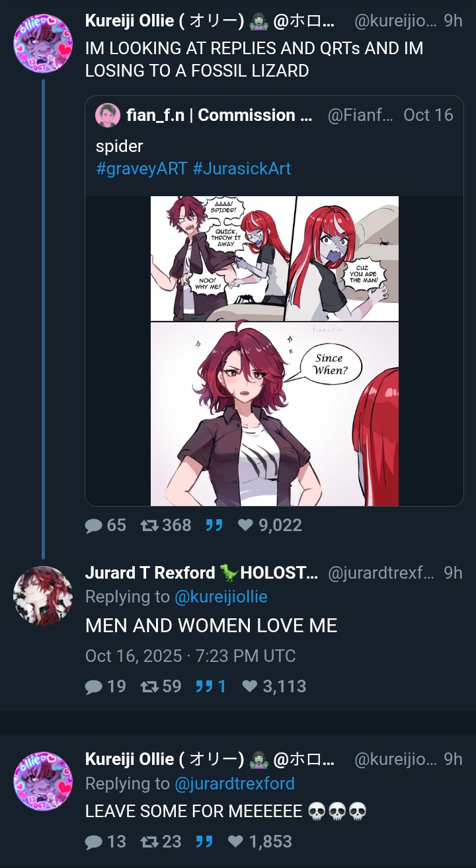Open the @kureijiollie mention in Jurard's reply
Image resolution: width=476 pixels, height=868 pixels.
pos(221,597)
